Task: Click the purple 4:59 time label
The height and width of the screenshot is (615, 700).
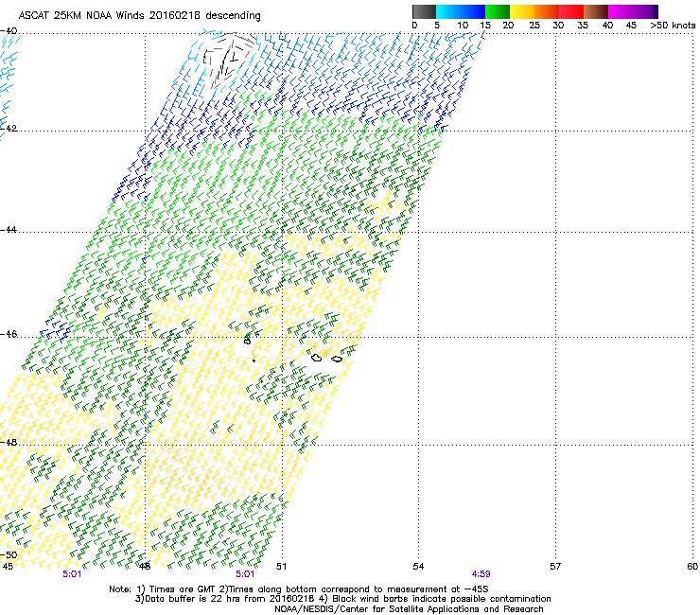Action: tap(481, 574)
